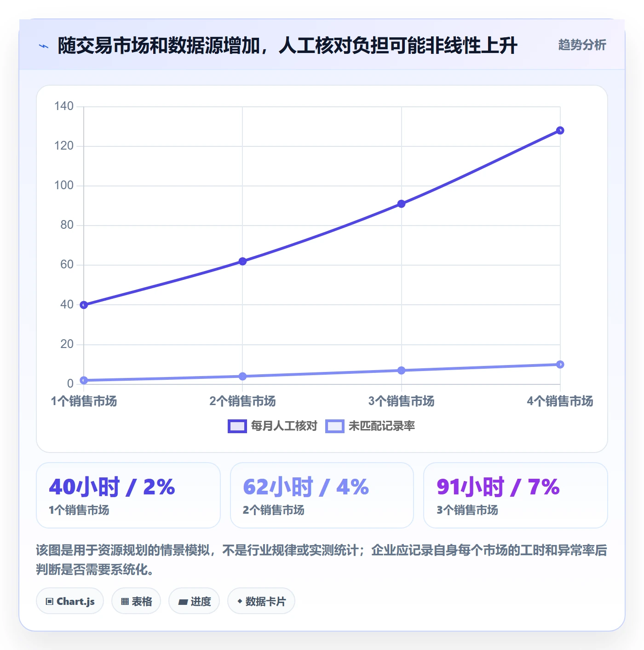
Task: Click the table grid icon in 表格 tag
Action: click(125, 602)
